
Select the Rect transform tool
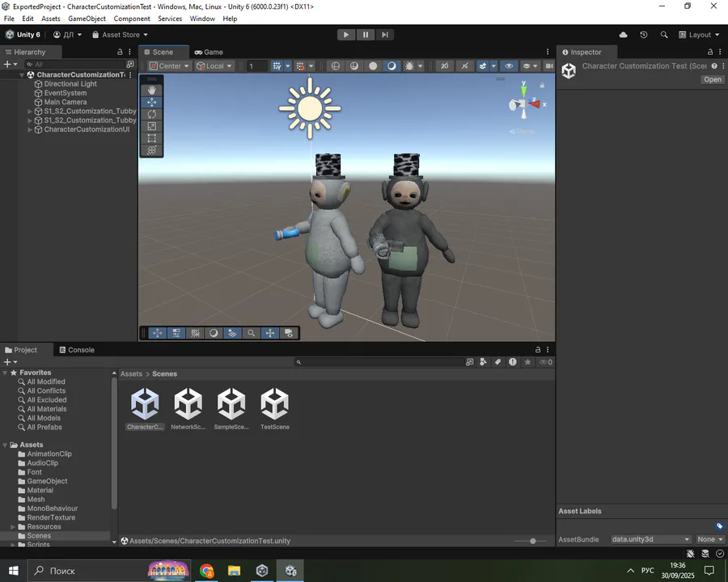click(x=151, y=138)
